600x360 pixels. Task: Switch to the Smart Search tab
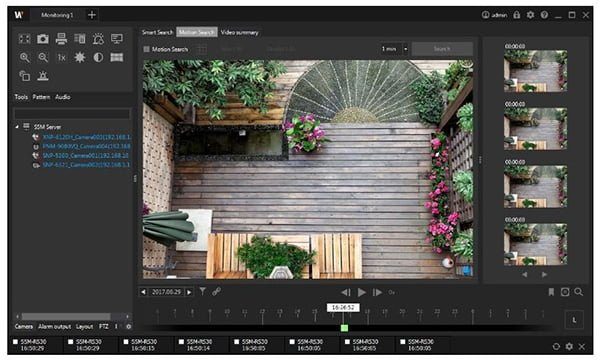click(157, 32)
